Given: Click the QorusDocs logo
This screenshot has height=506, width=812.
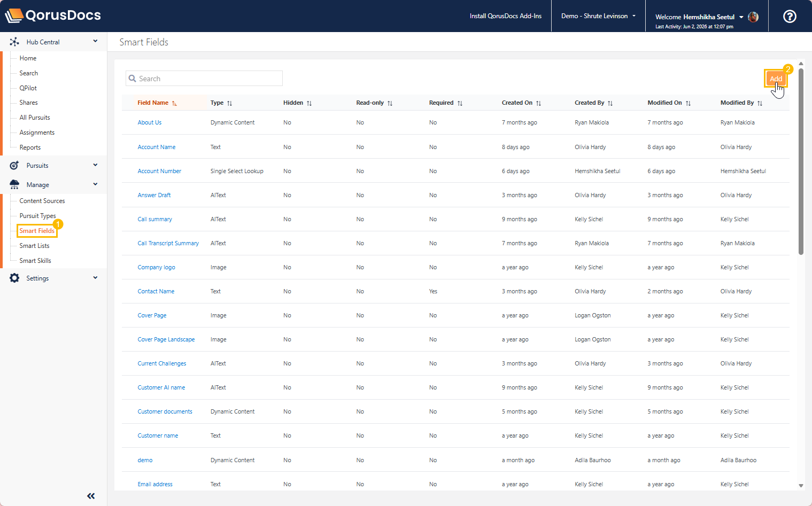Looking at the screenshot, I should pos(53,15).
